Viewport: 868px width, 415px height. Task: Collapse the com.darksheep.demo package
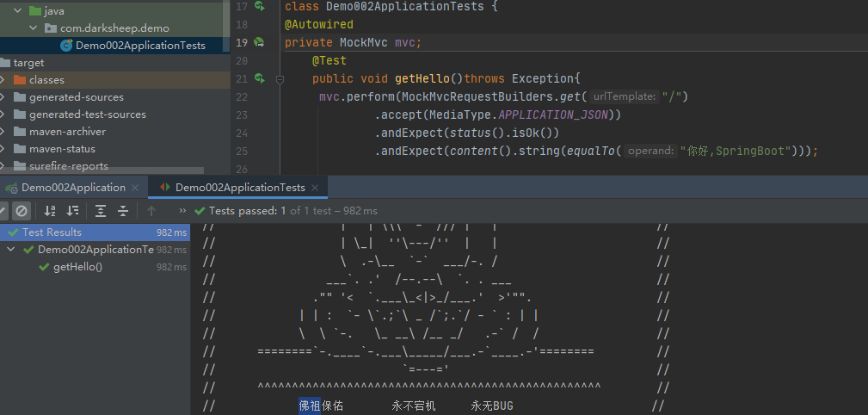tap(33, 28)
